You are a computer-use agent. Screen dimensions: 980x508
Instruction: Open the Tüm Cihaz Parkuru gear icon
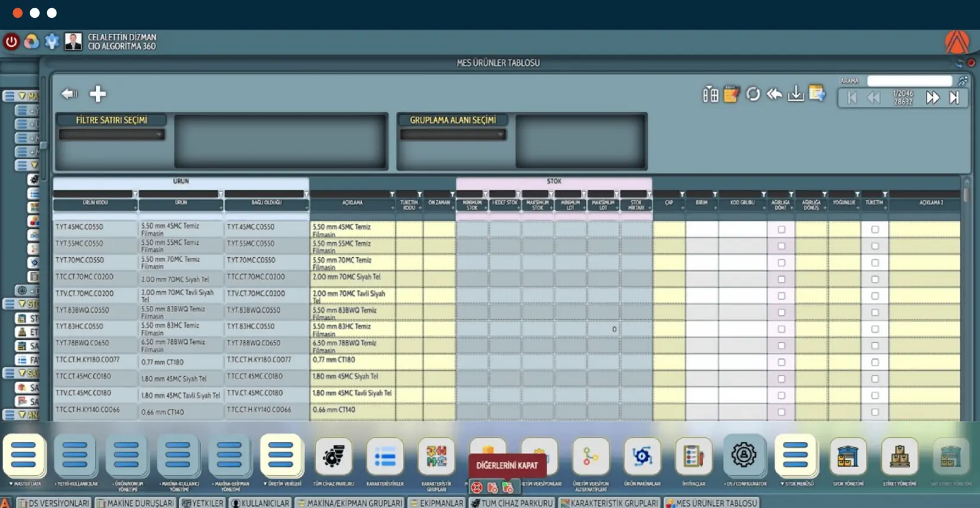click(333, 456)
